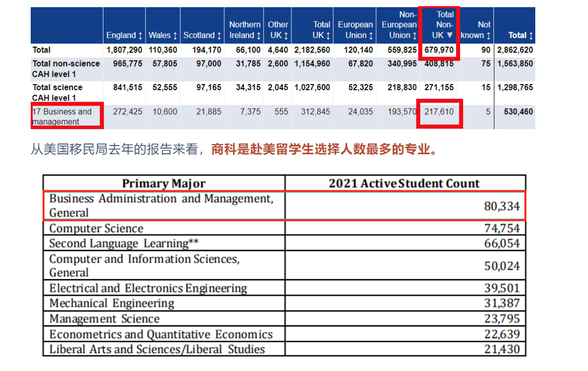The image size is (588, 371).
Task: Click Other UK sort arrows
Action: (286, 35)
